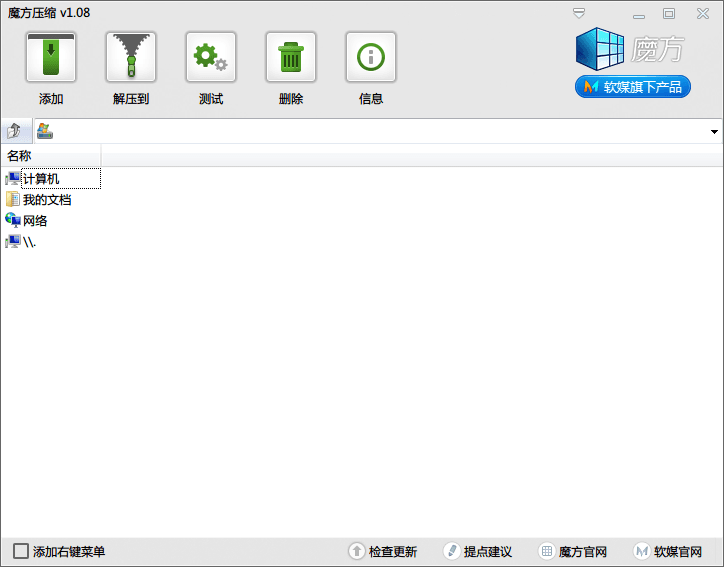Select the 计算机 list entry text
This screenshot has width=724, height=567.
(x=41, y=179)
